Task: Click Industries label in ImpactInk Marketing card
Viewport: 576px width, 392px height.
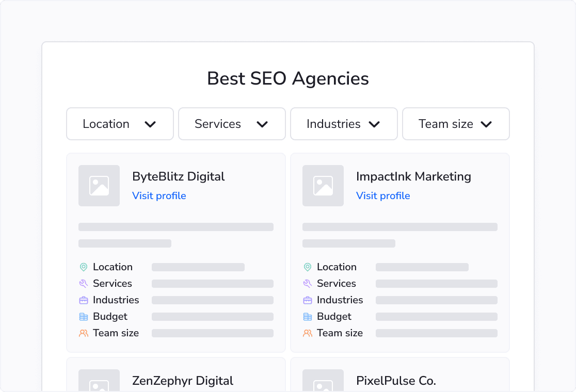Action: click(340, 300)
